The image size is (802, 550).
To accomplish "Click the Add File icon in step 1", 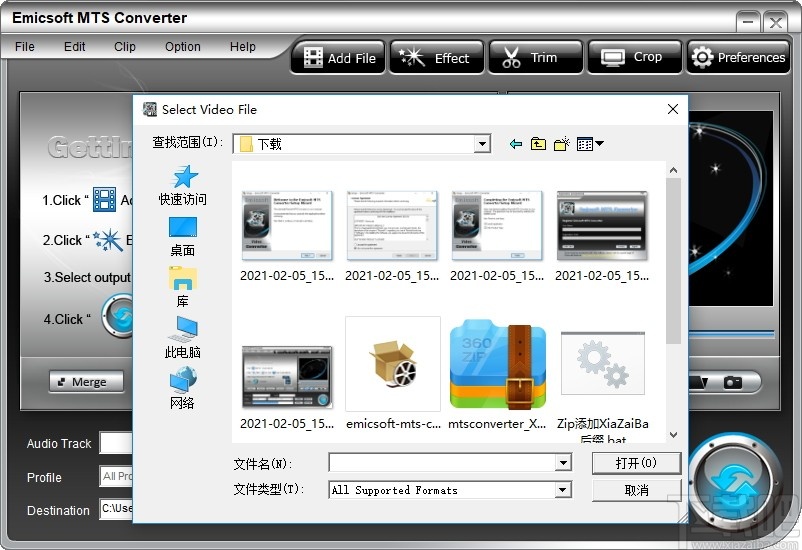I will (104, 200).
